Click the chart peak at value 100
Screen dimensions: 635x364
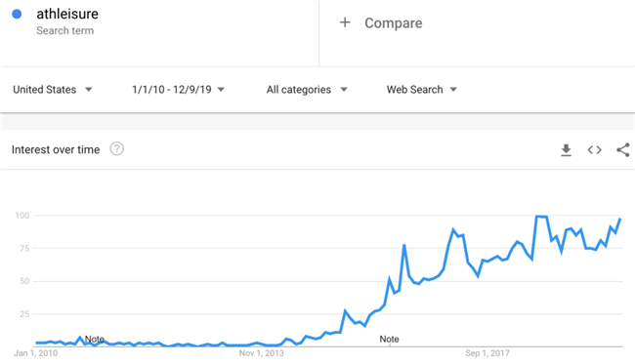pyautogui.click(x=541, y=217)
